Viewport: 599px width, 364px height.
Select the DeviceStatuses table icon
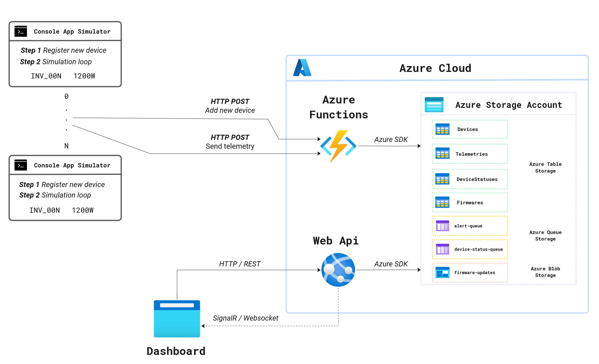pyautogui.click(x=442, y=179)
